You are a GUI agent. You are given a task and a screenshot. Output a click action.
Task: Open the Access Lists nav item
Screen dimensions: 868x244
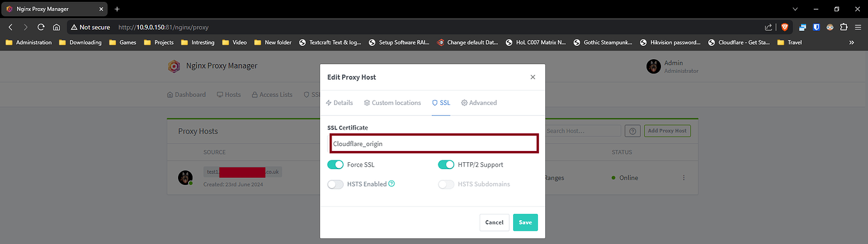272,94
